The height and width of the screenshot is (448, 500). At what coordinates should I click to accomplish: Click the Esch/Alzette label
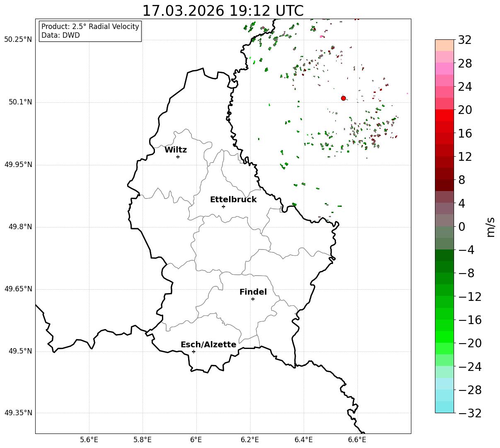pyautogui.click(x=208, y=345)
